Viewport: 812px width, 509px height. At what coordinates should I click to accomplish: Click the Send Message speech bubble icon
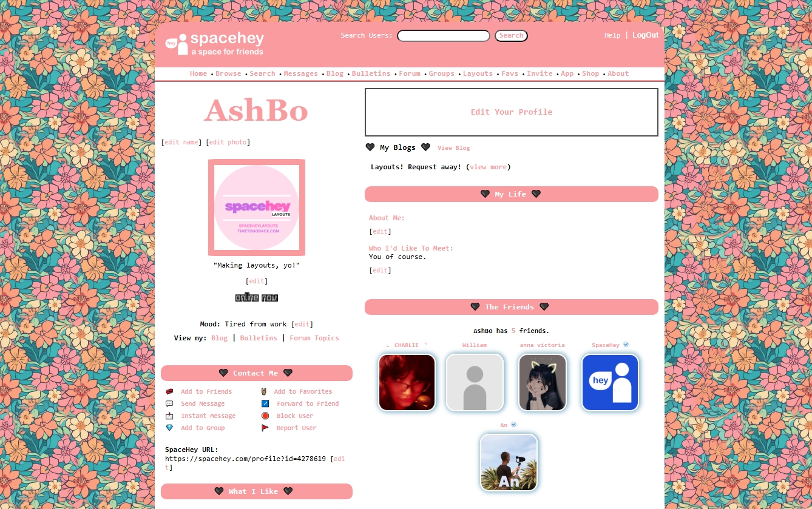(169, 403)
